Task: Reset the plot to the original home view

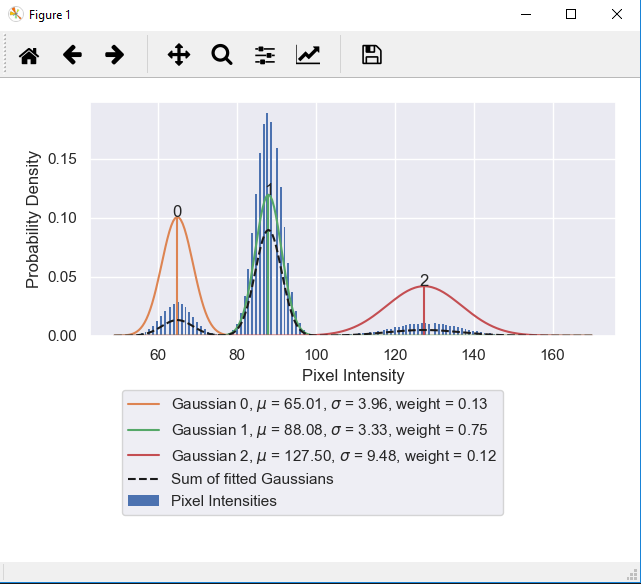Action: (29, 55)
